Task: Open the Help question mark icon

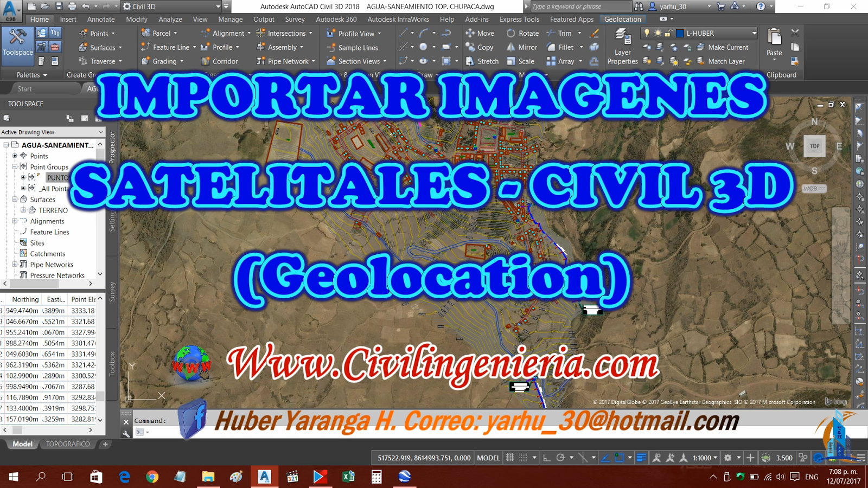Action: tap(761, 7)
